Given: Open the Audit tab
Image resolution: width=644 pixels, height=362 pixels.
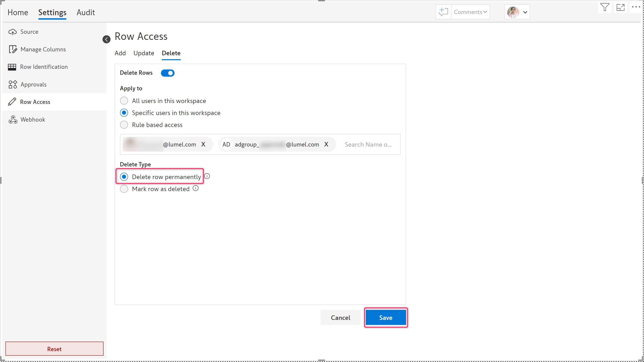Looking at the screenshot, I should [x=85, y=12].
